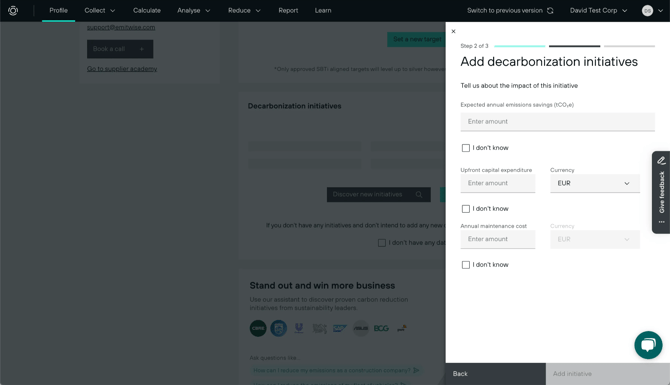Viewport: 670px width, 385px height.
Task: Check I don't know under Annual maintenance cost
Action: 466,265
